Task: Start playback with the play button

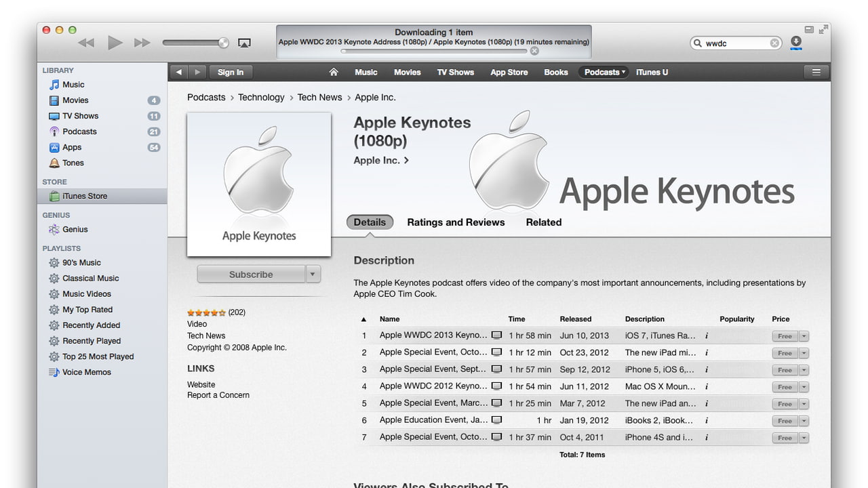Action: 115,43
